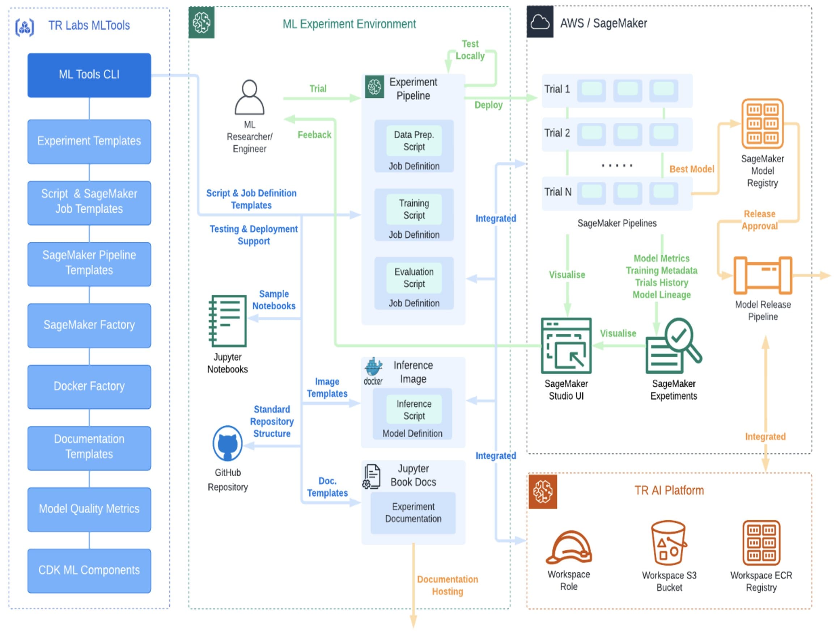The height and width of the screenshot is (632, 840).
Task: Click the Experiment Documentation box
Action: coord(413,513)
